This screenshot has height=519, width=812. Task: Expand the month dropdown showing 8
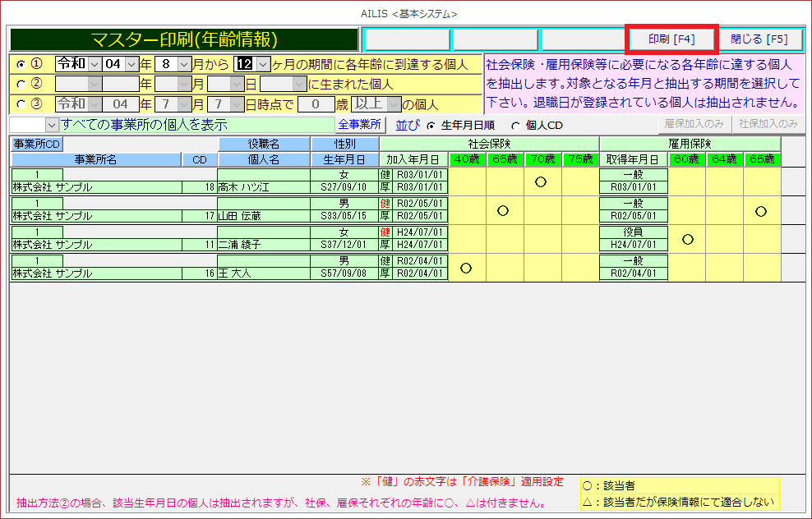tap(183, 64)
